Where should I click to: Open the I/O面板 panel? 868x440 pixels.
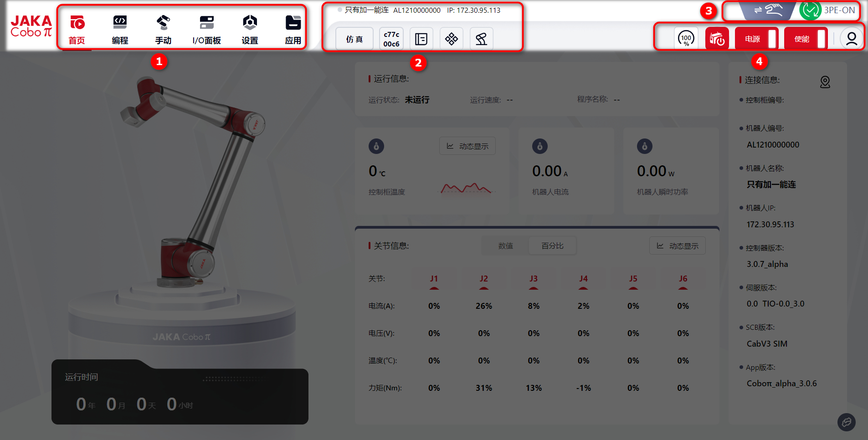pos(206,30)
